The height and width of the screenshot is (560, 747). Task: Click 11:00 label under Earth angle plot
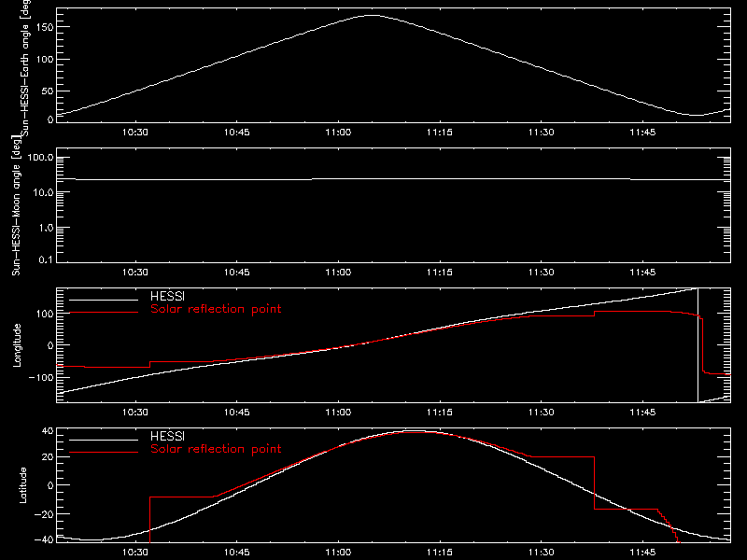click(x=338, y=133)
